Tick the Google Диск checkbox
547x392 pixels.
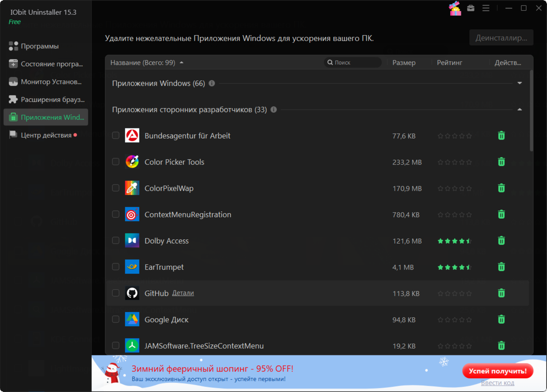coord(116,319)
